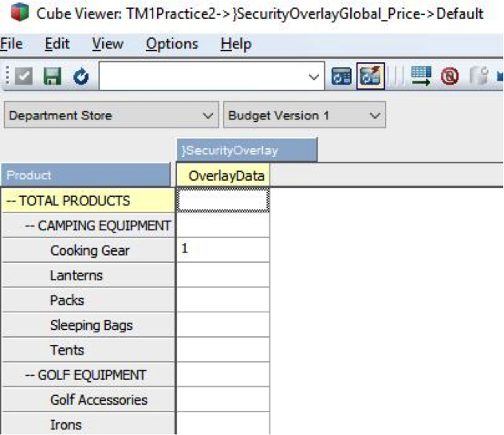The image size is (504, 435).
Task: Click the export grid icon with green arrow
Action: click(x=421, y=77)
